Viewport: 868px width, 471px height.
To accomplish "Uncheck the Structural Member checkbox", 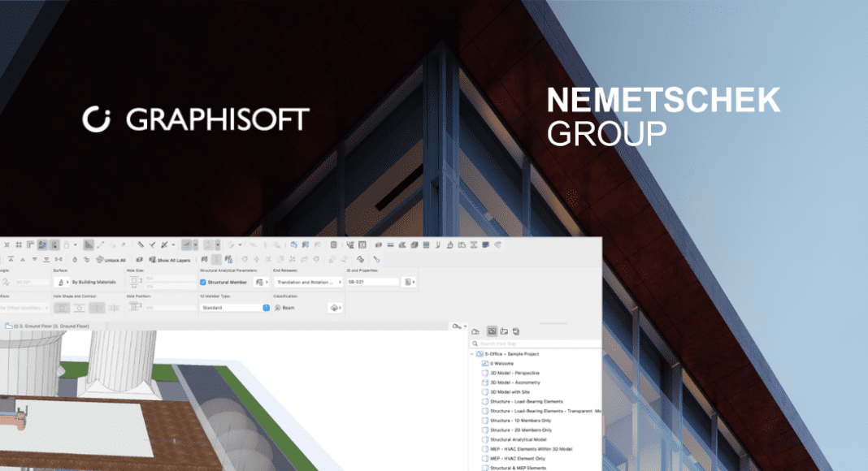I will click(x=203, y=282).
